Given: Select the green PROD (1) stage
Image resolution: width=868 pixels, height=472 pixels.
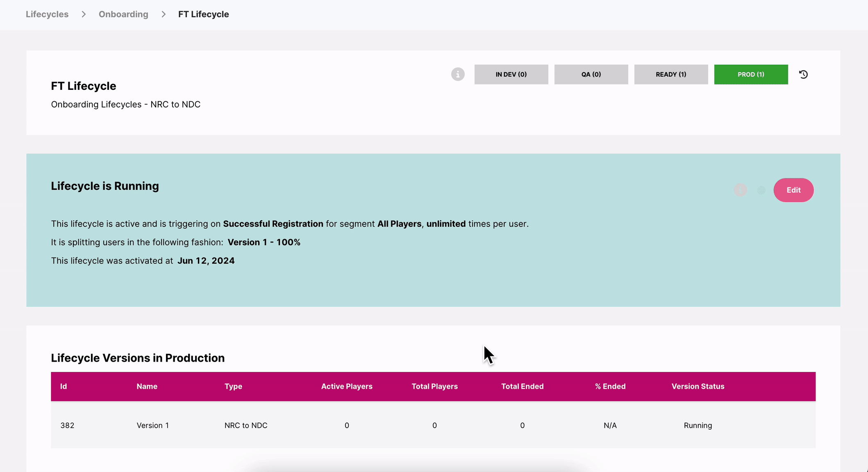Looking at the screenshot, I should tap(751, 74).
